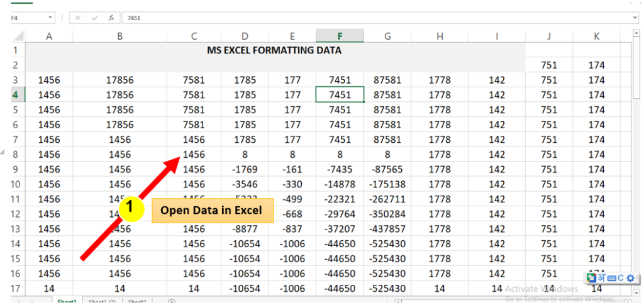644x305 pixels.
Task: Select cell E8 containing 8
Action: tap(292, 154)
